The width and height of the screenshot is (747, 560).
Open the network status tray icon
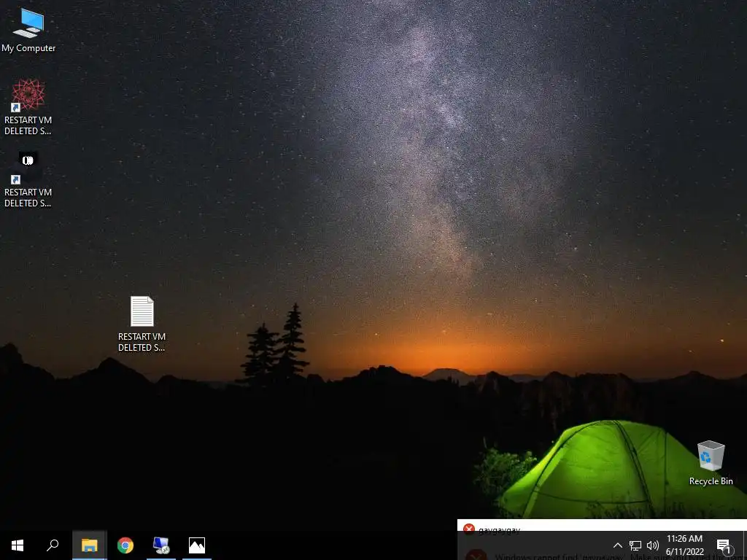point(635,545)
